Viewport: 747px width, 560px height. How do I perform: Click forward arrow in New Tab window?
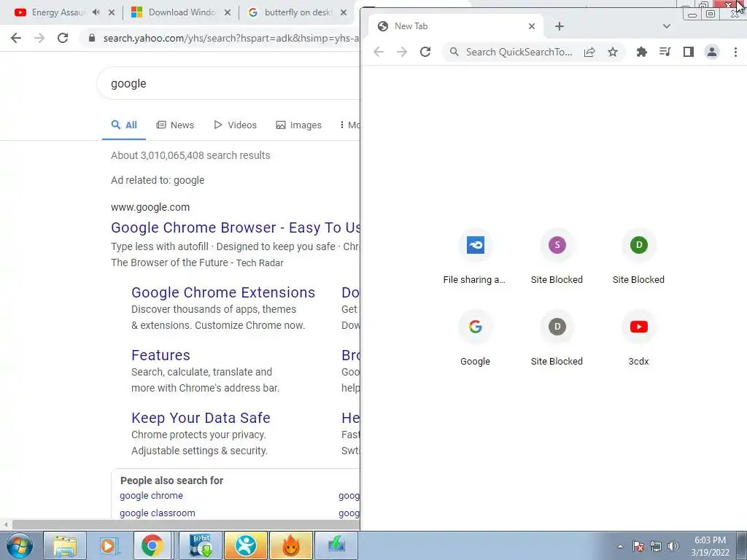click(402, 52)
